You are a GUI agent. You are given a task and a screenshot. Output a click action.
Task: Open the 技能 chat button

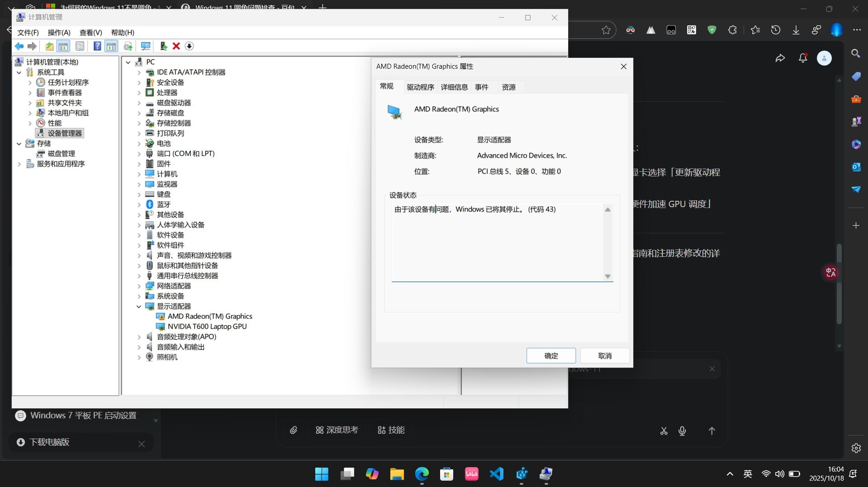click(x=391, y=430)
